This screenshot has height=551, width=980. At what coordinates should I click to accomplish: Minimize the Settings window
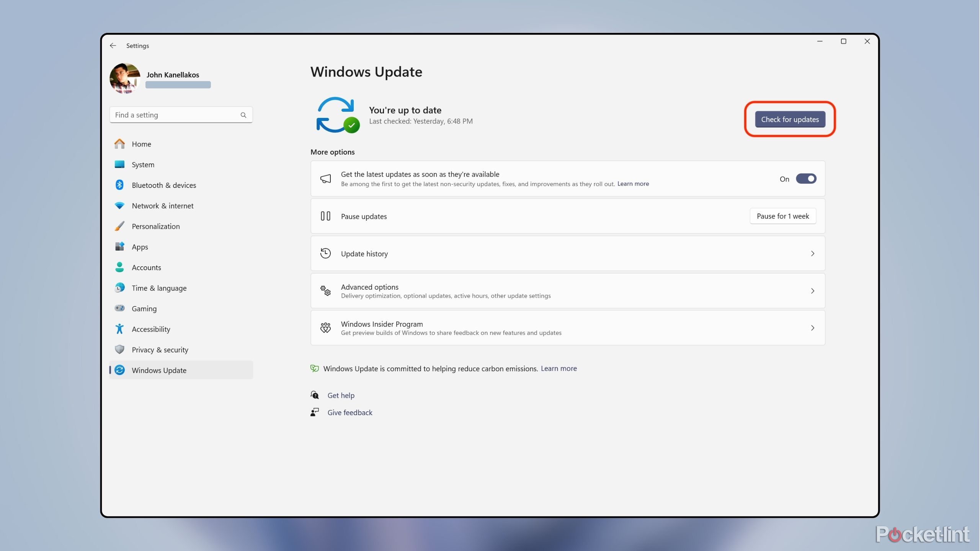(x=820, y=41)
